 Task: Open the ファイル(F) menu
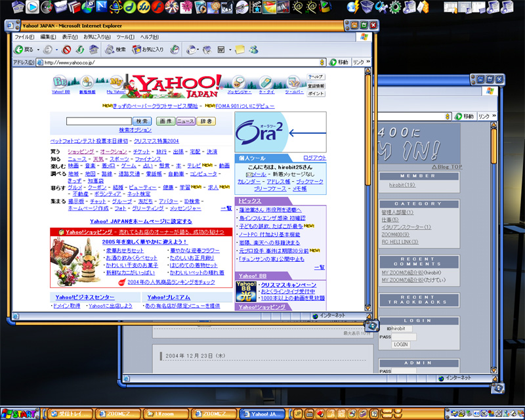[x=24, y=37]
